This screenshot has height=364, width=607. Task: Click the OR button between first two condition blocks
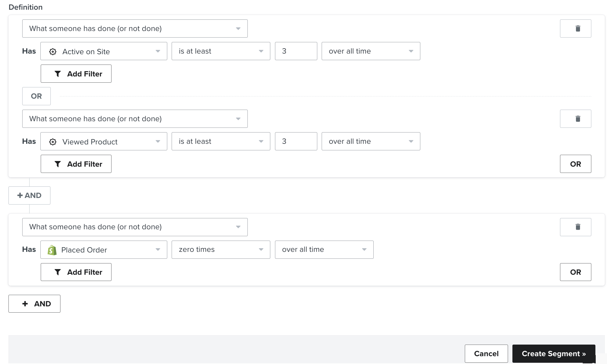pyautogui.click(x=36, y=96)
